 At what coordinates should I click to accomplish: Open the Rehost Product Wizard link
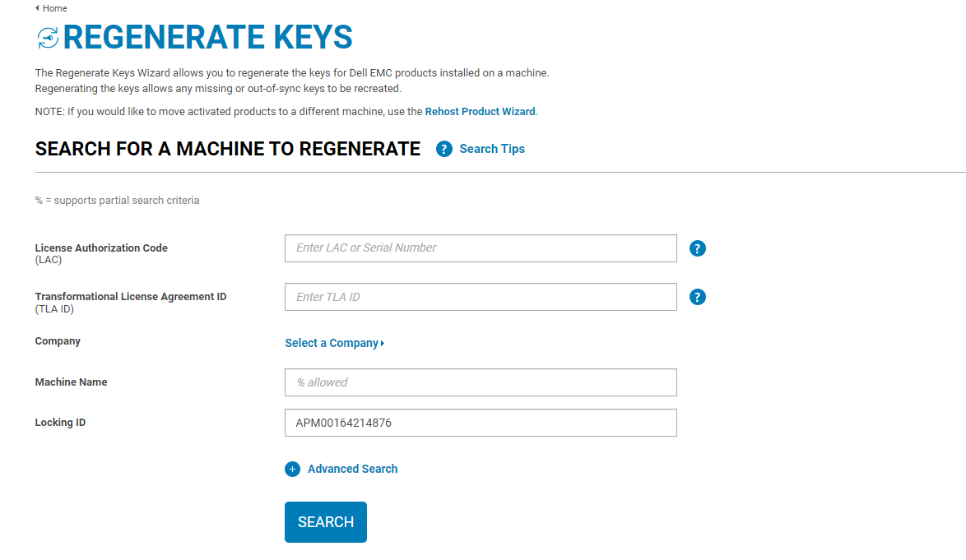pos(480,111)
